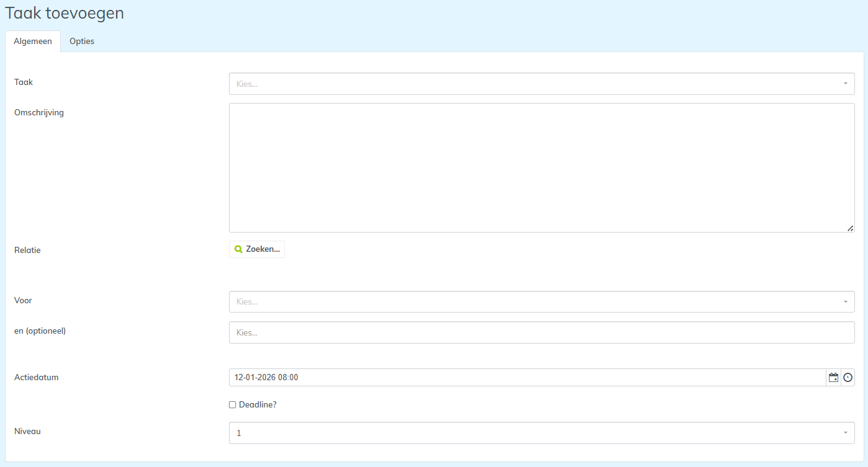Viewport: 868px width, 467px height.
Task: Enable the Deadline? checkbox
Action: pyautogui.click(x=232, y=405)
